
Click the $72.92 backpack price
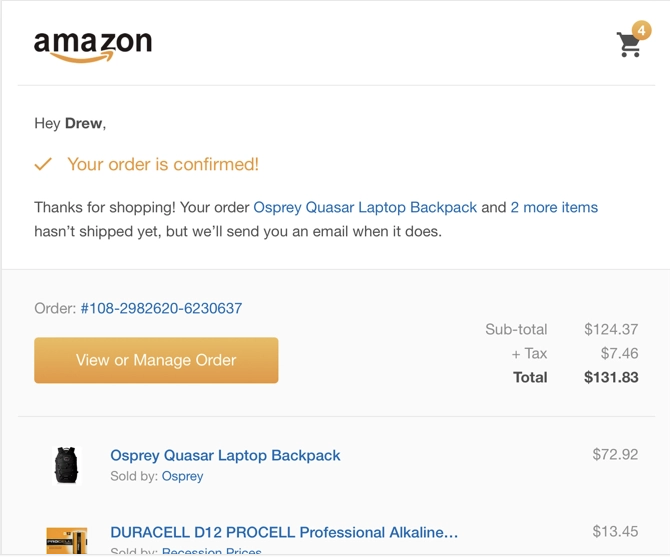pyautogui.click(x=615, y=454)
